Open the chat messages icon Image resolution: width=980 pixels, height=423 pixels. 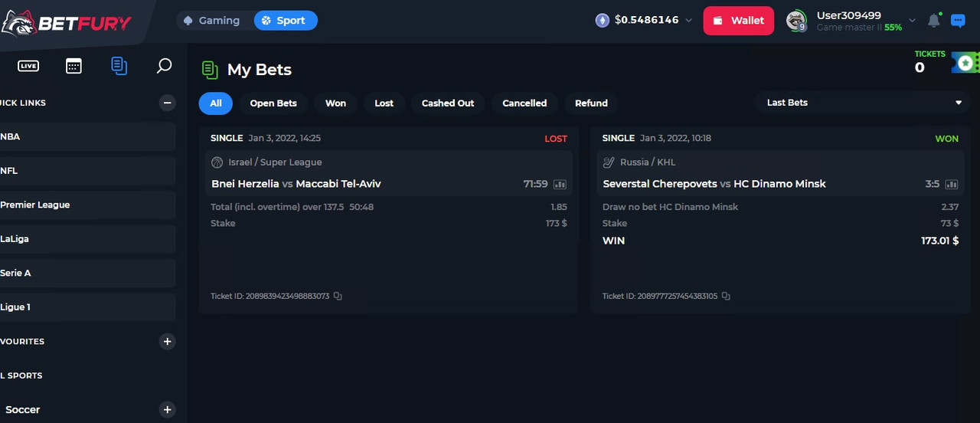pos(958,21)
